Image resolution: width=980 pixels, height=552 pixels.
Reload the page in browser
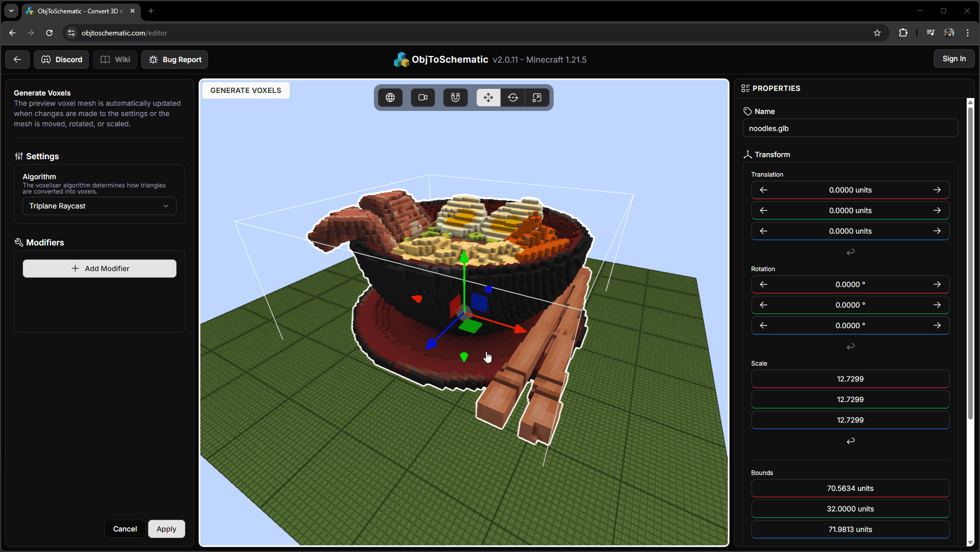[x=49, y=33]
